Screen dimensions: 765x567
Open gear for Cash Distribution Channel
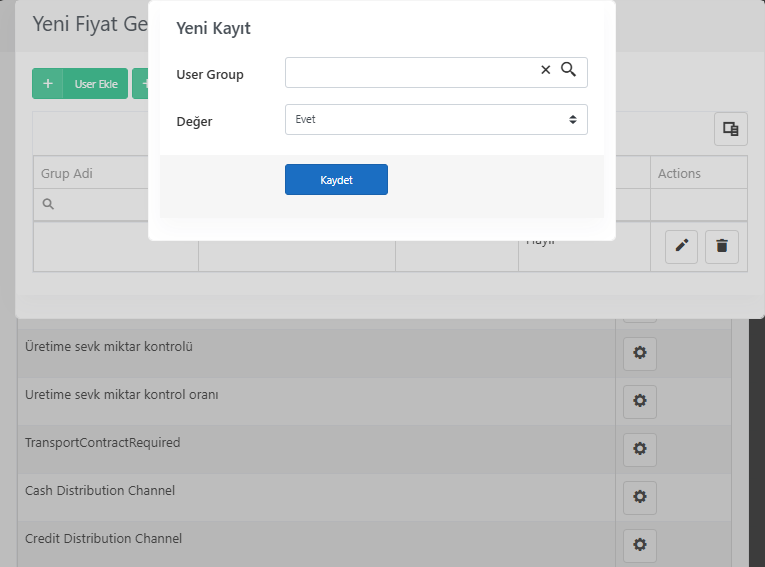pos(640,497)
